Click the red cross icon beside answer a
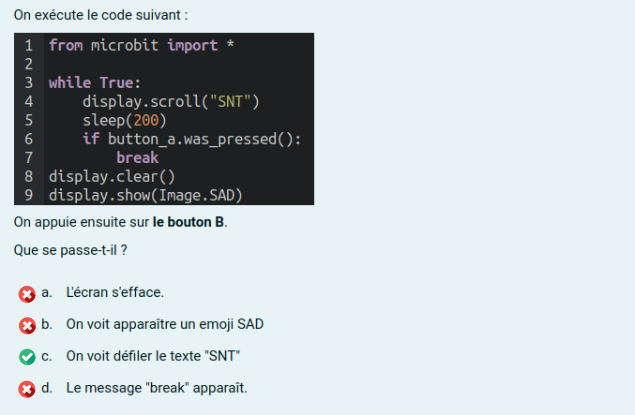Screen dimensions: 635x415 coord(27,294)
